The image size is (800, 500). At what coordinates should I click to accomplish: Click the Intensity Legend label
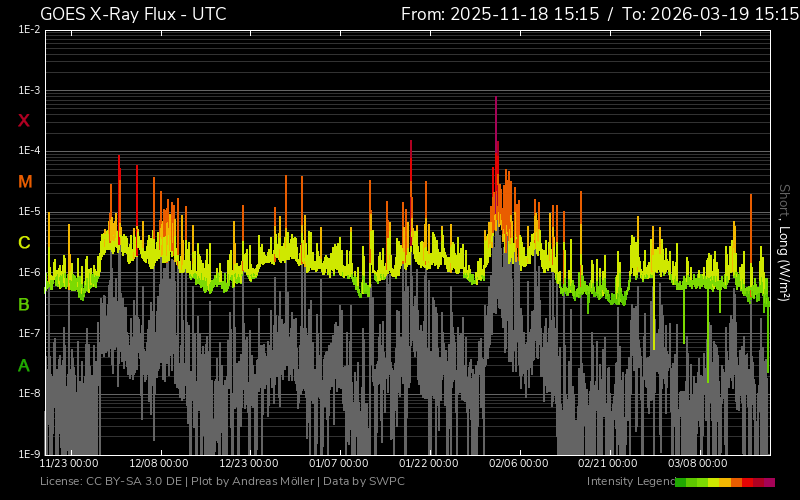coord(630,482)
